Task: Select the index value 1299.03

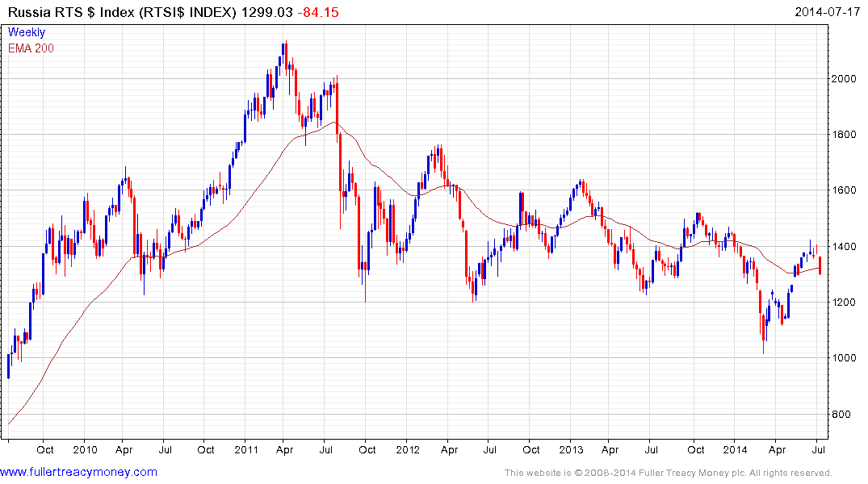Action: pyautogui.click(x=266, y=12)
